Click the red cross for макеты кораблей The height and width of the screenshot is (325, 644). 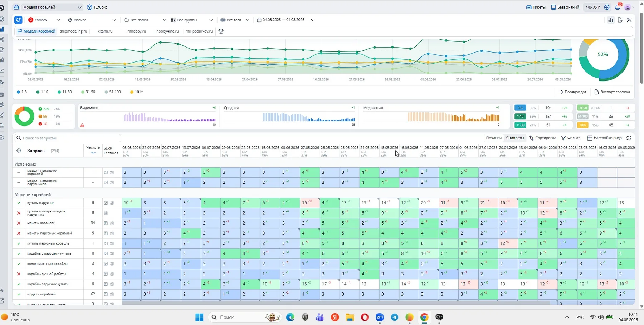(x=19, y=223)
